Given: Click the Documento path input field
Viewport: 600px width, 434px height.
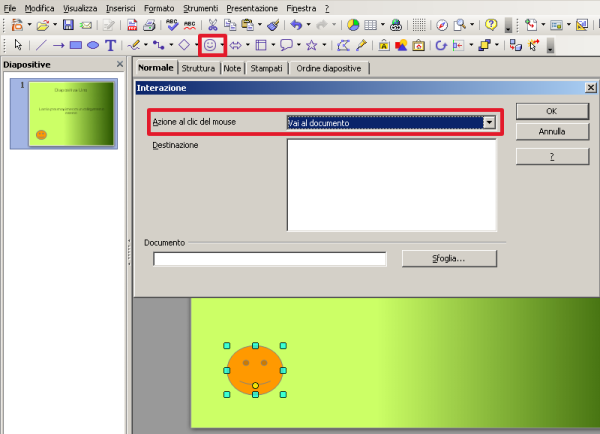Looking at the screenshot, I should point(269,259).
